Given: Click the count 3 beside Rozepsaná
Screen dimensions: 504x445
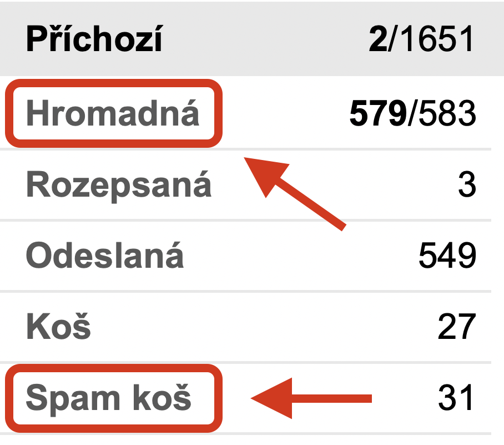Looking at the screenshot, I should point(467,186).
